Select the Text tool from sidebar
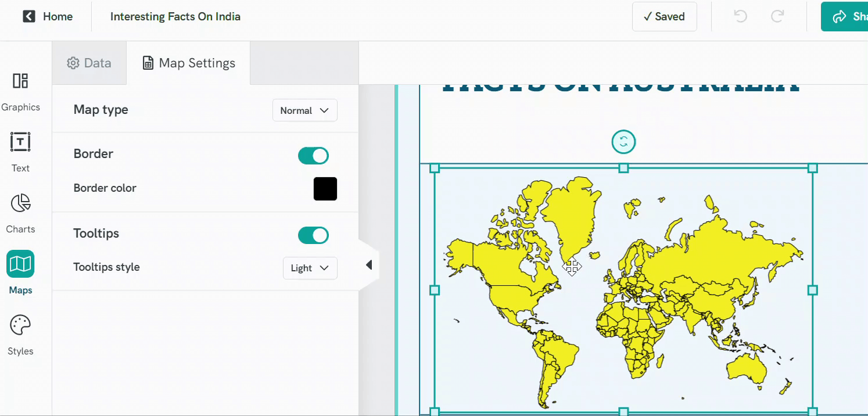Image resolution: width=868 pixels, height=416 pixels. pos(20,151)
